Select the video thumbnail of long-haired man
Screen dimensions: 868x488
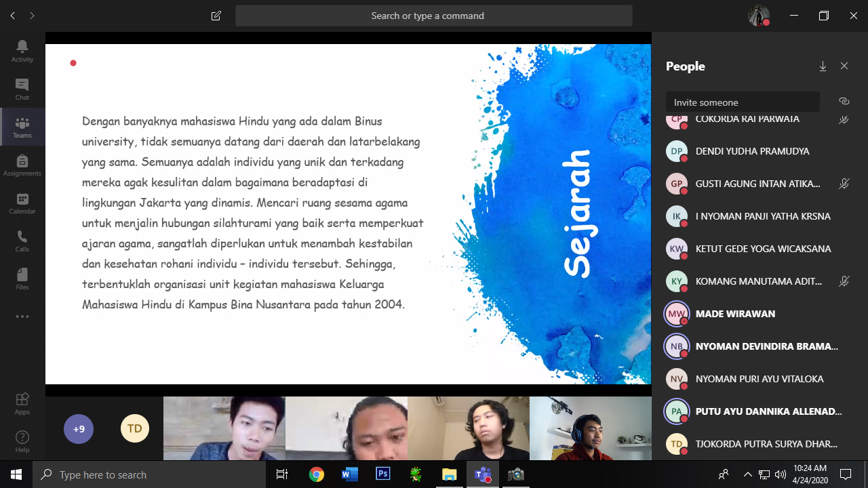click(347, 428)
